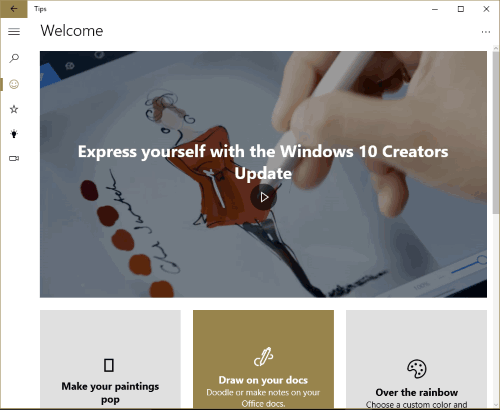Open the more options ellipsis menu
500x410 pixels.
point(486,32)
